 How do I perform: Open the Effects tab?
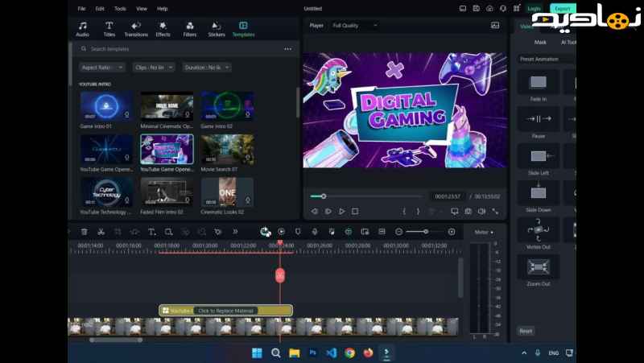(163, 29)
